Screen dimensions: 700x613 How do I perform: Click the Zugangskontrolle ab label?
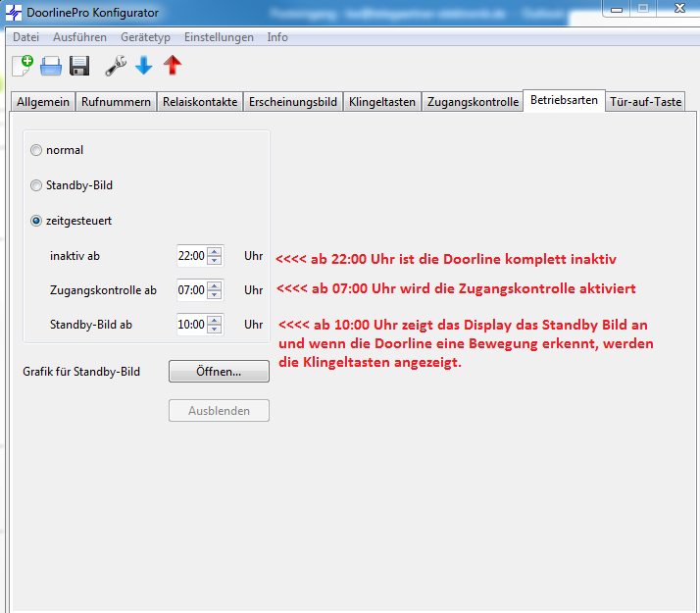pos(103,290)
